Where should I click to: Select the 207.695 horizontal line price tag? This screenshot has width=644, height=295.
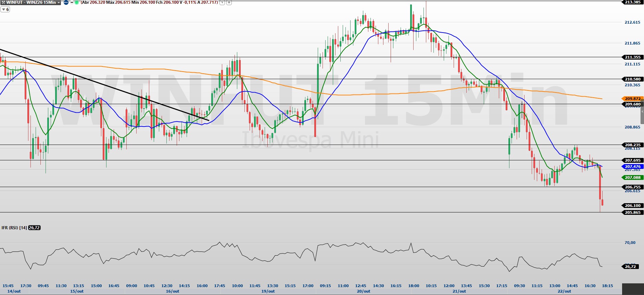(632, 160)
